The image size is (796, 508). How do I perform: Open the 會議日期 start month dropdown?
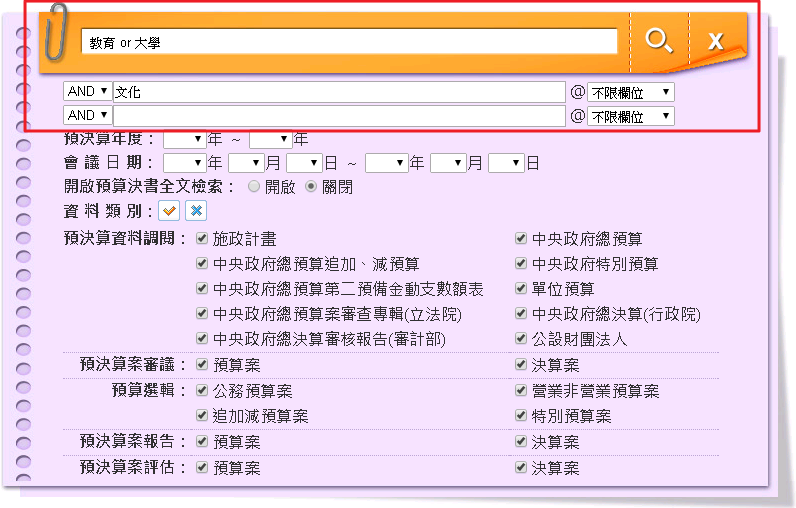(245, 162)
